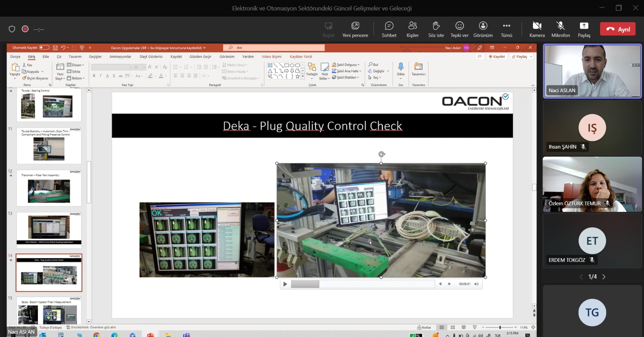The height and width of the screenshot is (337, 644).
Task: Switch to slide sorter view
Action: pos(453,327)
